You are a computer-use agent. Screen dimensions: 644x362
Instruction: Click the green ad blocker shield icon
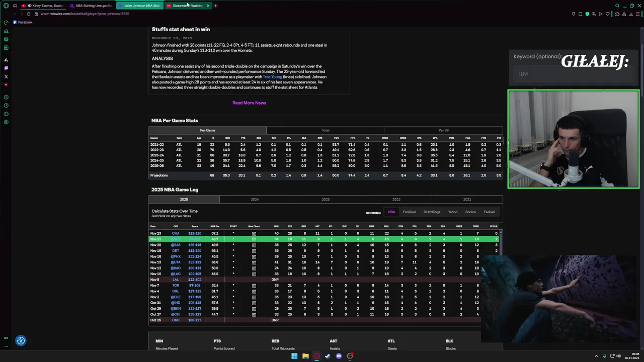coord(587,14)
